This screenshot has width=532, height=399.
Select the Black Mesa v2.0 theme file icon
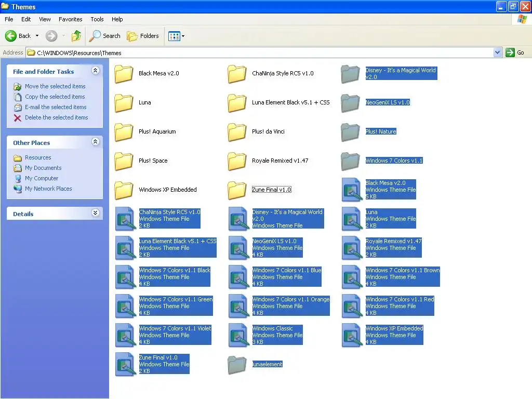point(351,190)
